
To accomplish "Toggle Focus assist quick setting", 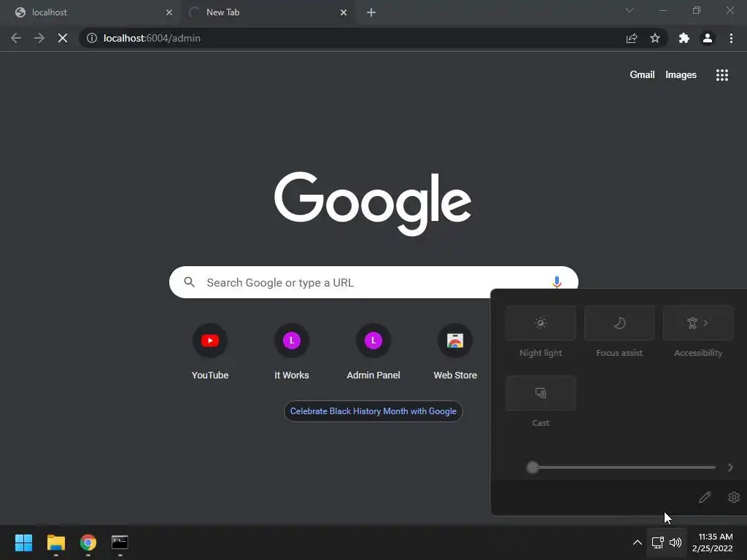I will click(x=619, y=323).
